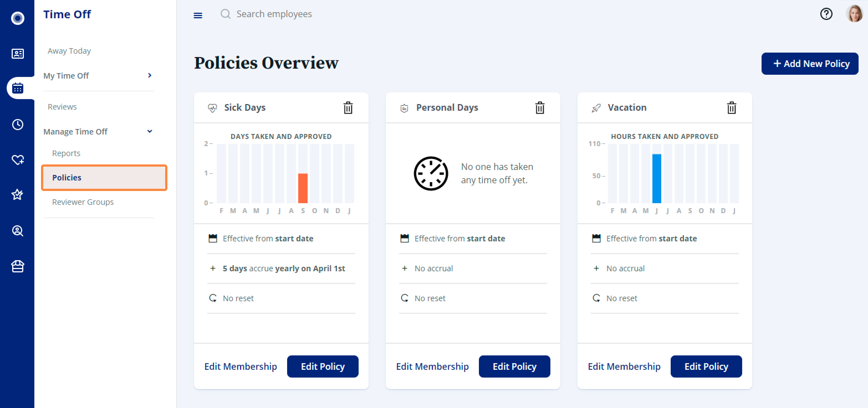Select the heart-plus sidebar icon

(x=17, y=159)
